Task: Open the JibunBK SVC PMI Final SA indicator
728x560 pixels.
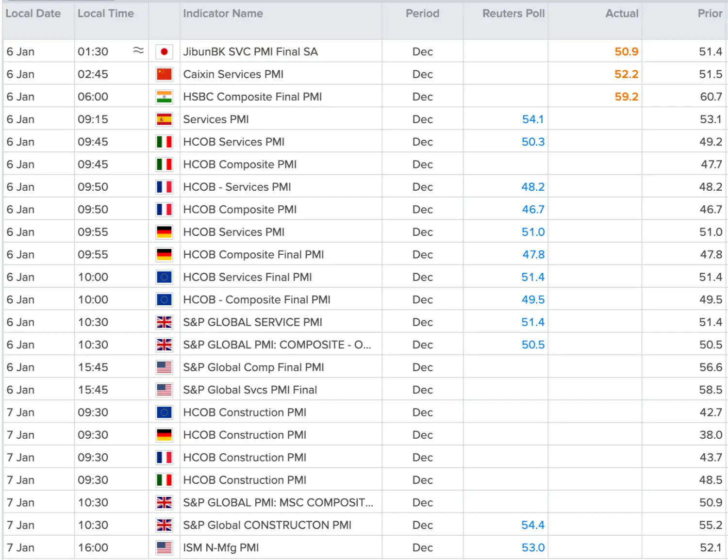Action: coord(250,51)
